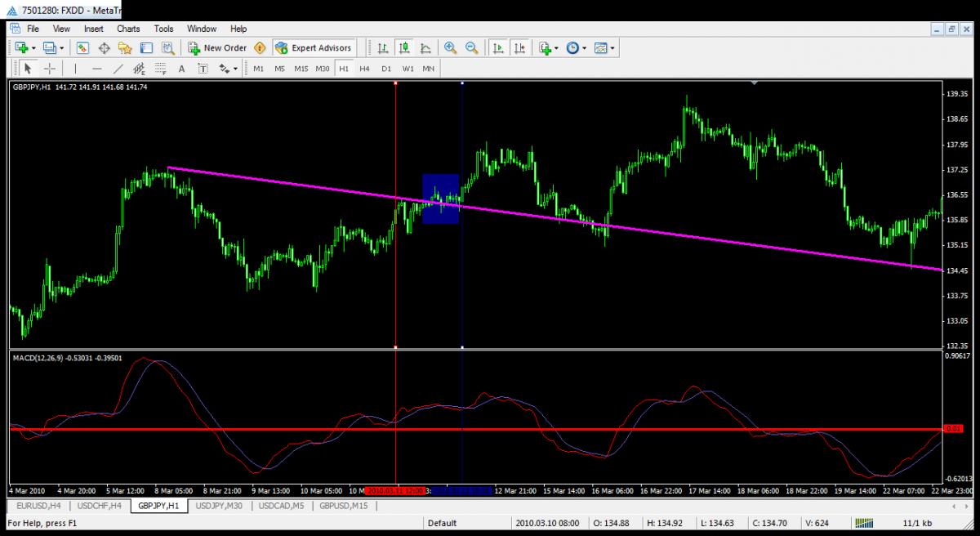
Task: Switch chart to candlesticks view
Action: click(403, 48)
